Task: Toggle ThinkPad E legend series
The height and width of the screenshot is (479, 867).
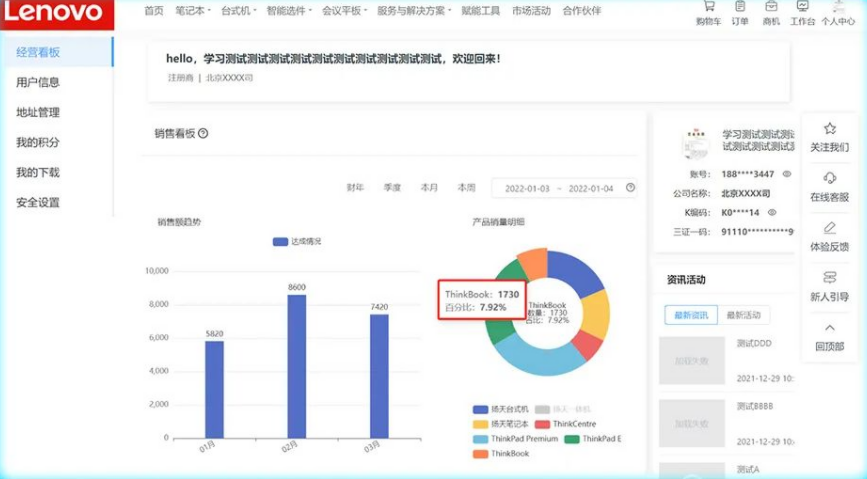Action: 593,439
